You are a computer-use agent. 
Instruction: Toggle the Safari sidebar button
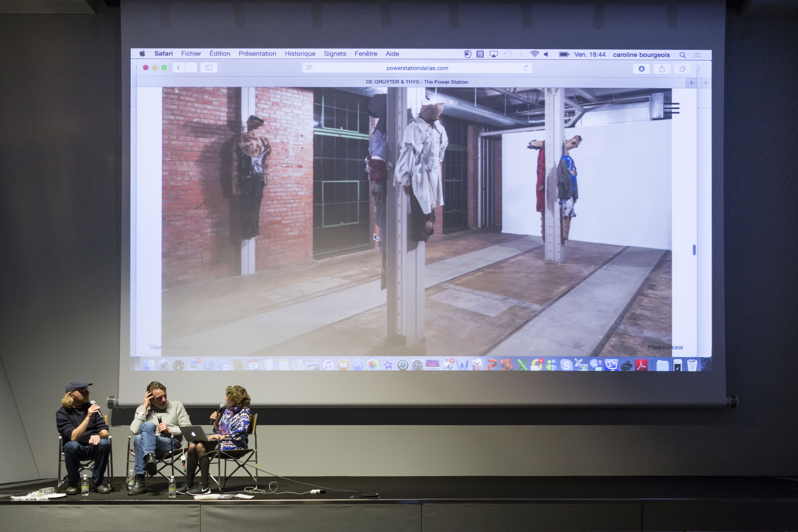click(209, 68)
